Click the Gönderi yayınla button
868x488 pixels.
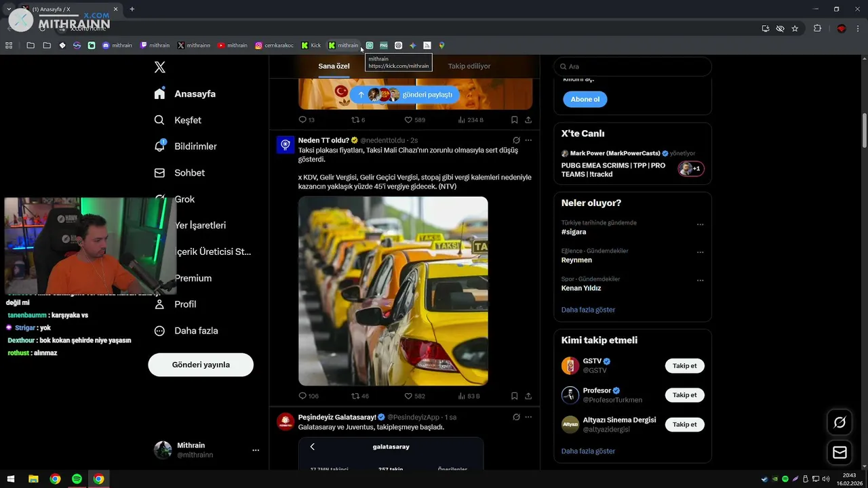point(201,365)
